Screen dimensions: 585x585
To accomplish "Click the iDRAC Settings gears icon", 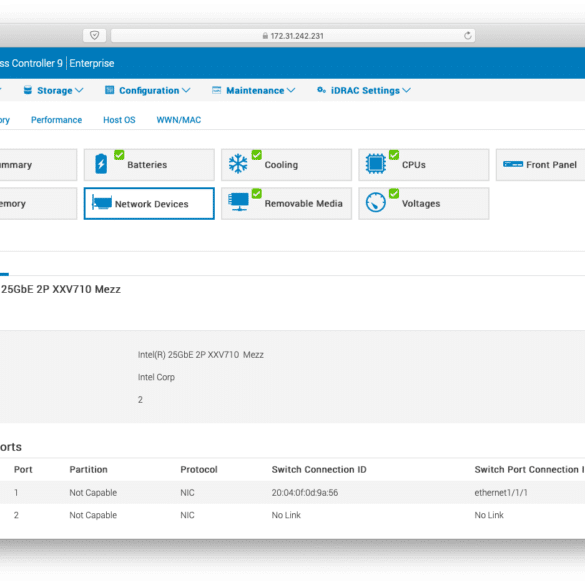I will pyautogui.click(x=321, y=90).
